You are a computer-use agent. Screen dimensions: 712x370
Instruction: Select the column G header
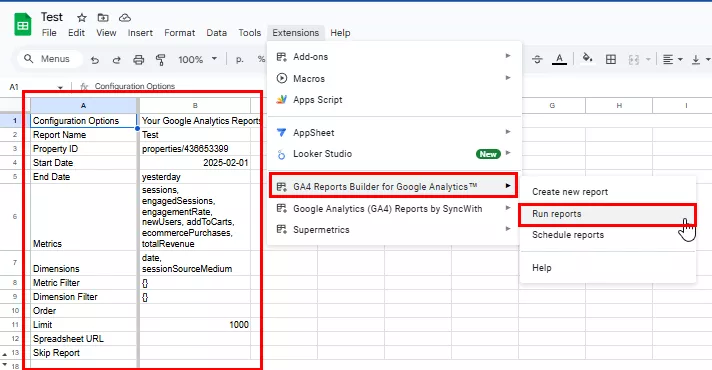pyautogui.click(x=552, y=105)
